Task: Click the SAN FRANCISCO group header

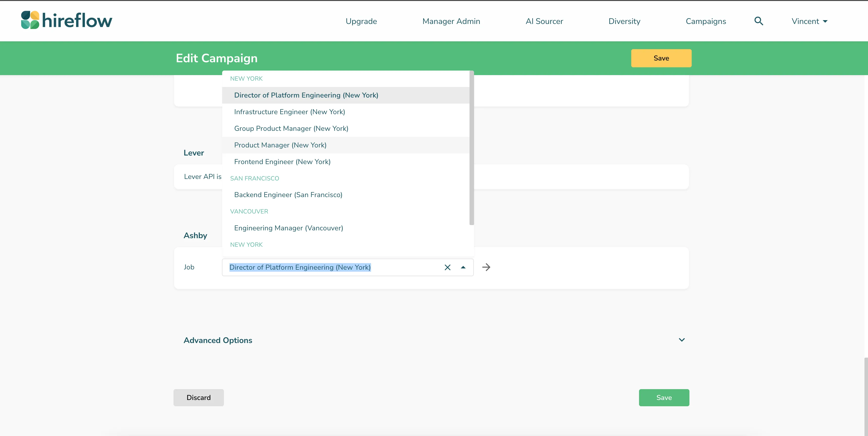Action: (254, 178)
